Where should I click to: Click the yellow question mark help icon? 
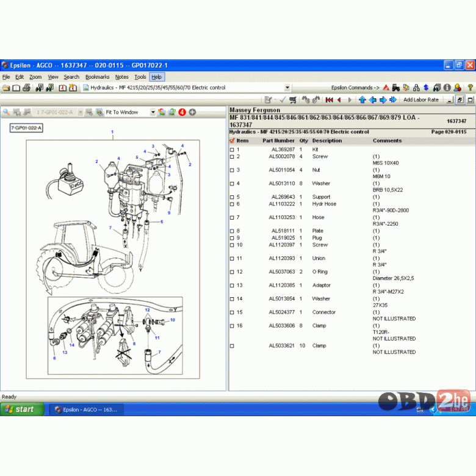(470, 88)
